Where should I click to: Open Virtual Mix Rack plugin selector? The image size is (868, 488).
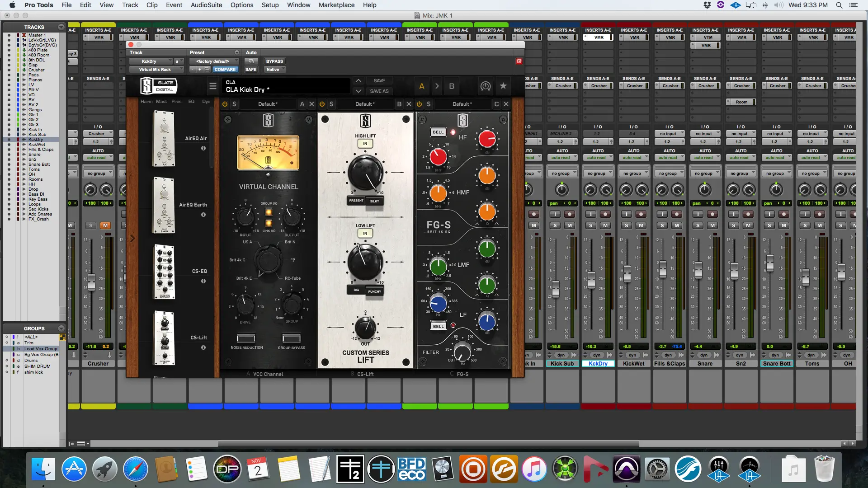pyautogui.click(x=156, y=70)
